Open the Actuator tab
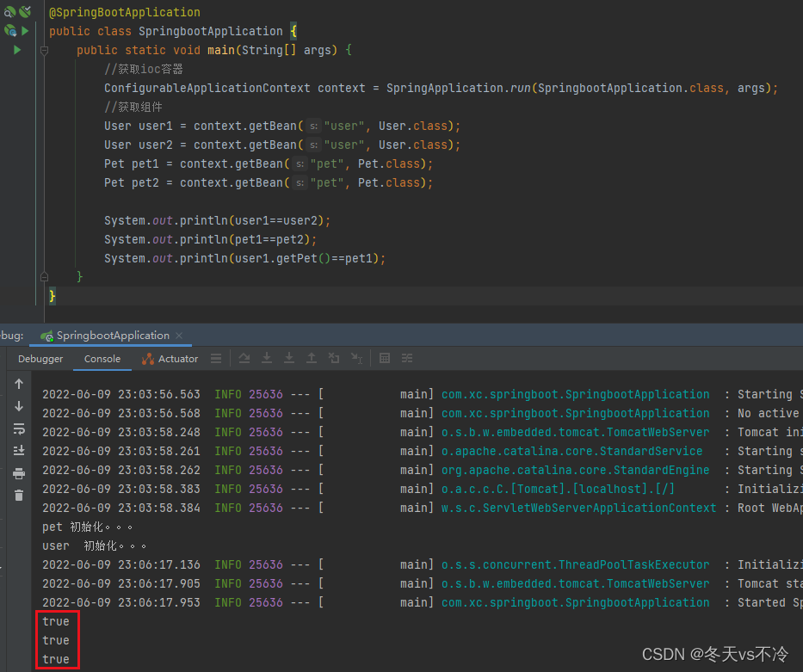The width and height of the screenshot is (803, 672). tap(170, 359)
